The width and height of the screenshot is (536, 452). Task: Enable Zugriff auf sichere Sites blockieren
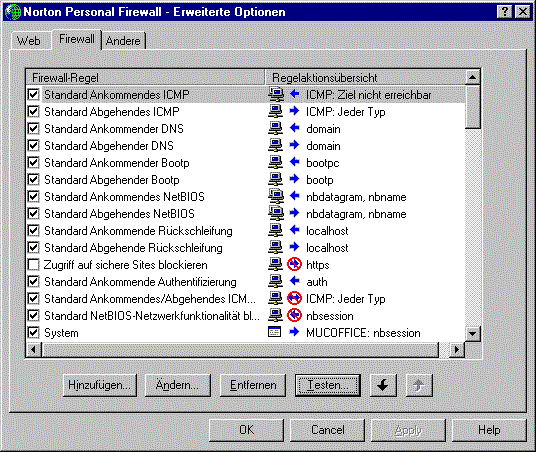pyautogui.click(x=34, y=265)
